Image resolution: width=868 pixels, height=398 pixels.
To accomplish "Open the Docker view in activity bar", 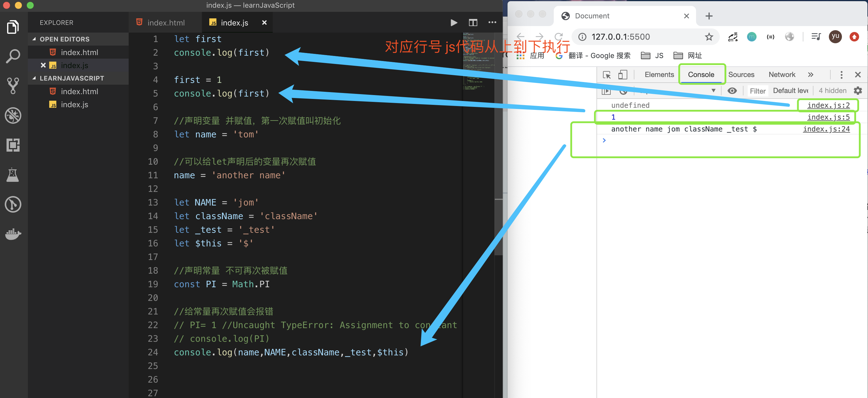I will point(13,234).
